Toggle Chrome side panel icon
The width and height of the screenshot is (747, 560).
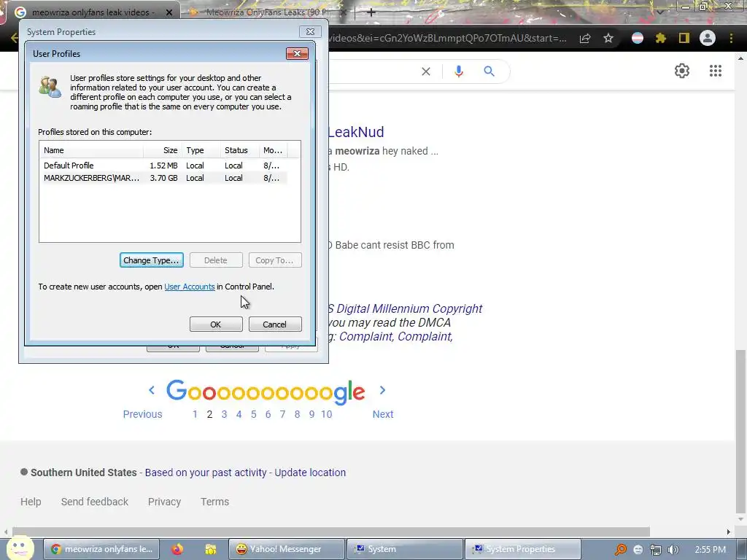(684, 38)
